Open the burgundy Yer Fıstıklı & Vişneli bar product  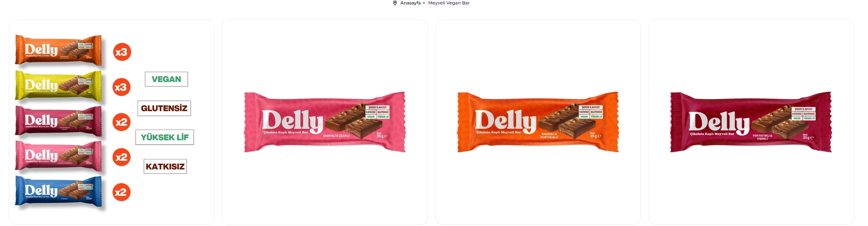point(751,122)
